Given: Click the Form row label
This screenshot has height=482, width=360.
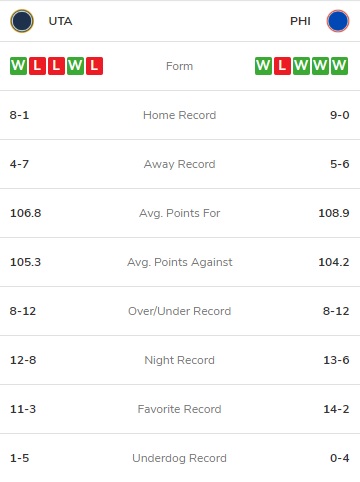Looking at the screenshot, I should (x=179, y=66).
